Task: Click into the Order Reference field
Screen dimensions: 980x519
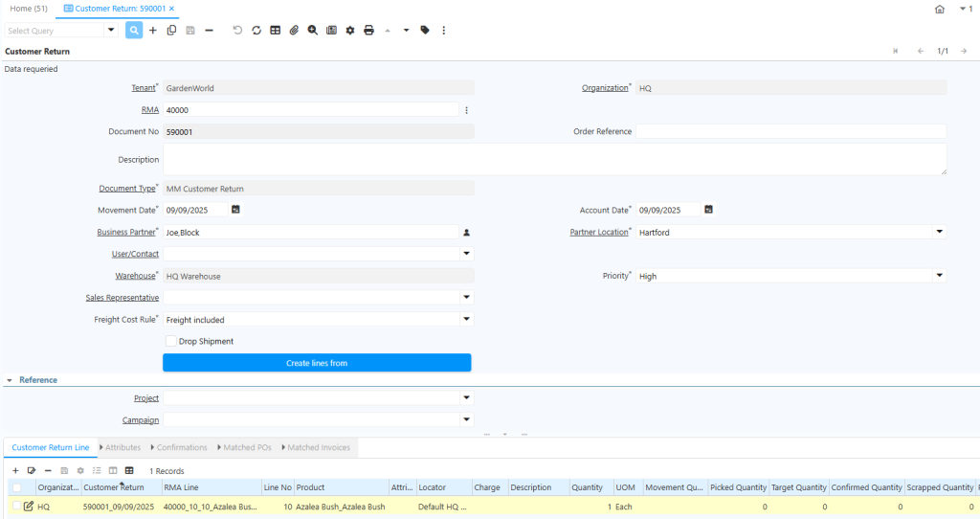Action: [791, 131]
